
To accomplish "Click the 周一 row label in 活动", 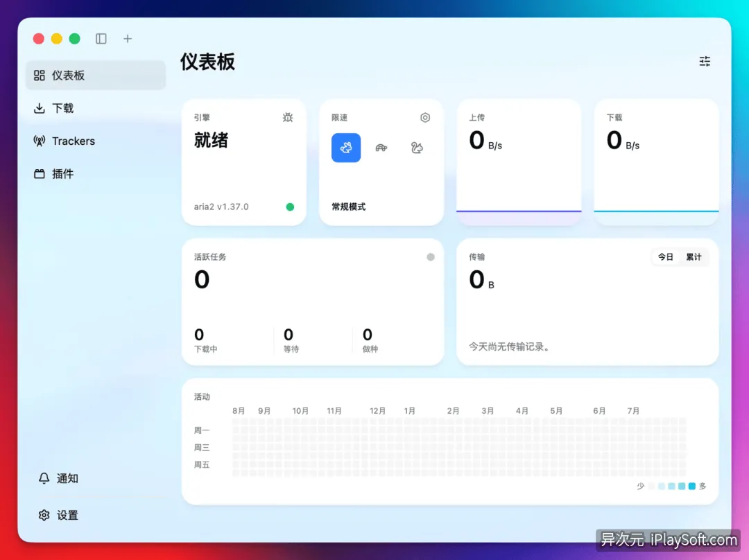I will pos(202,430).
